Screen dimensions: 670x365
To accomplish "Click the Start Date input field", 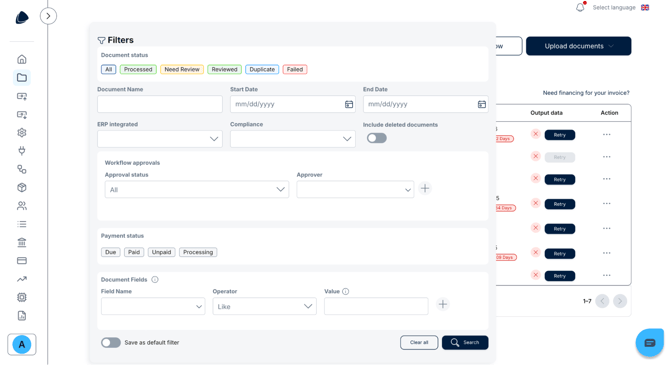I will pos(293,104).
